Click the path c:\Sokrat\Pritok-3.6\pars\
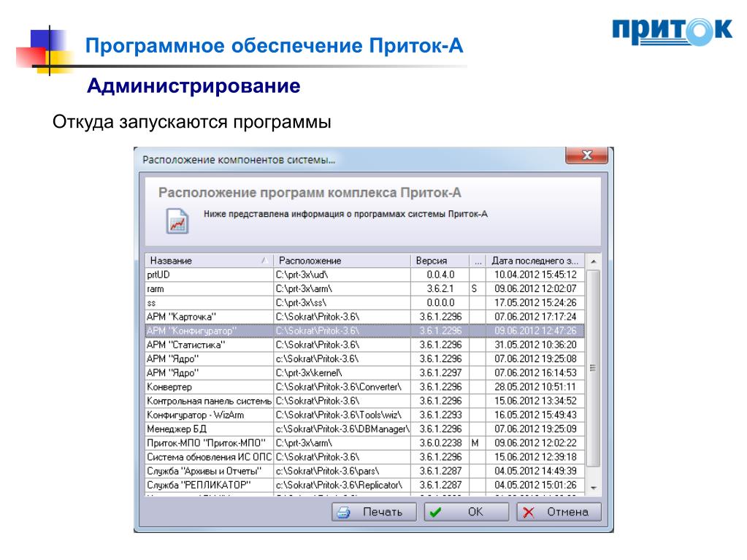The height and width of the screenshot is (560, 747). click(328, 471)
